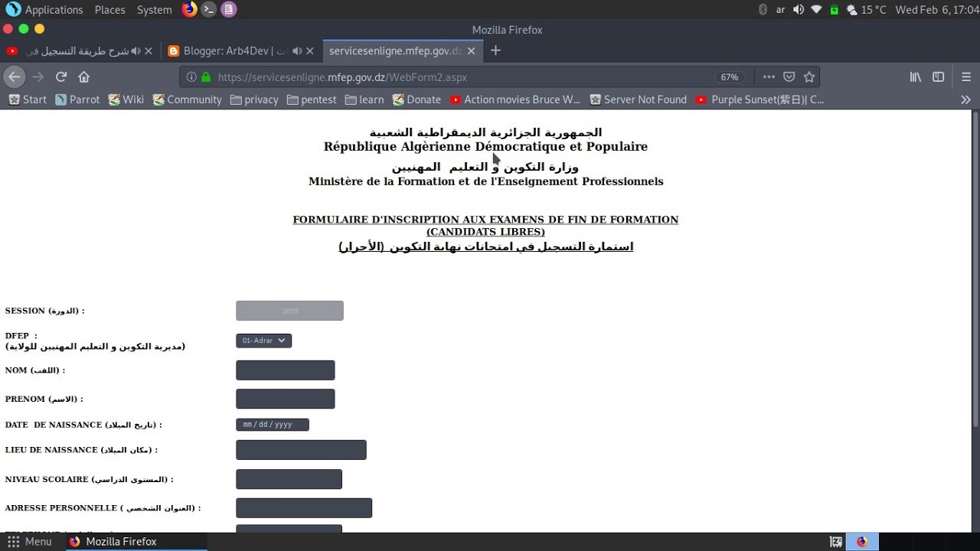Close the Blogger Arb4Dev tab
This screenshot has width=980, height=551.
310,51
